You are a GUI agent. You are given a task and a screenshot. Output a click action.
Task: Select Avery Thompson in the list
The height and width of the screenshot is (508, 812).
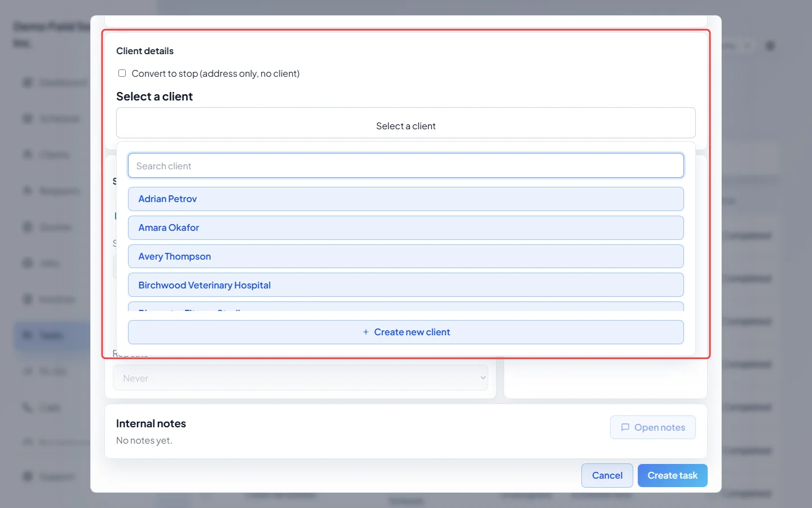(406, 257)
